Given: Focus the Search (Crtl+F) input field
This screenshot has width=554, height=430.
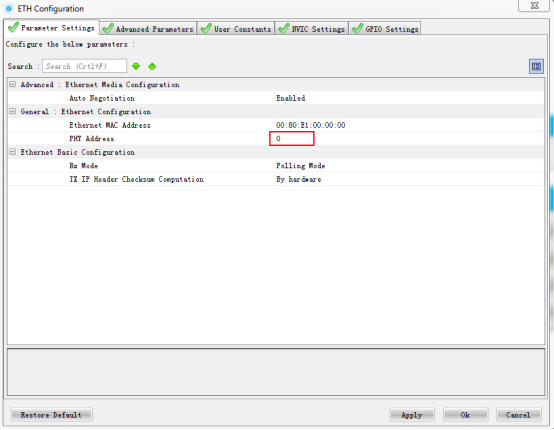Looking at the screenshot, I should 84,66.
